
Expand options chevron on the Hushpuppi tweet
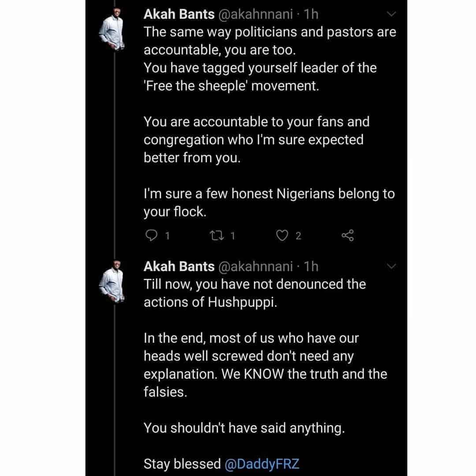click(391, 266)
